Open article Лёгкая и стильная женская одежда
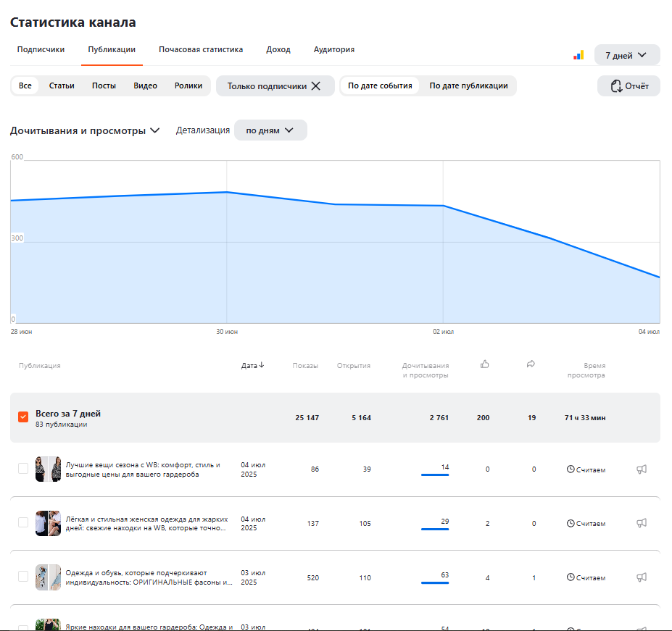The width and height of the screenshot is (672, 631). [x=146, y=524]
